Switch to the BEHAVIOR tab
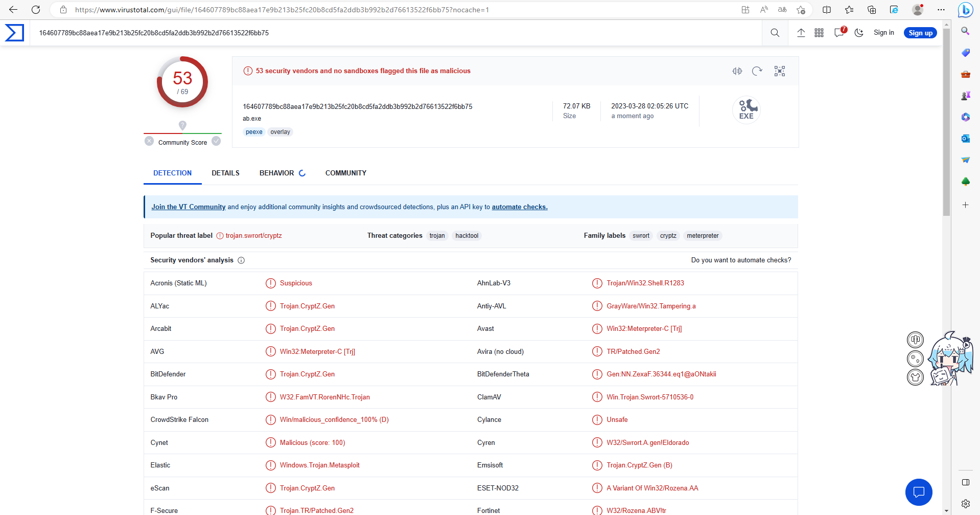 tap(277, 173)
